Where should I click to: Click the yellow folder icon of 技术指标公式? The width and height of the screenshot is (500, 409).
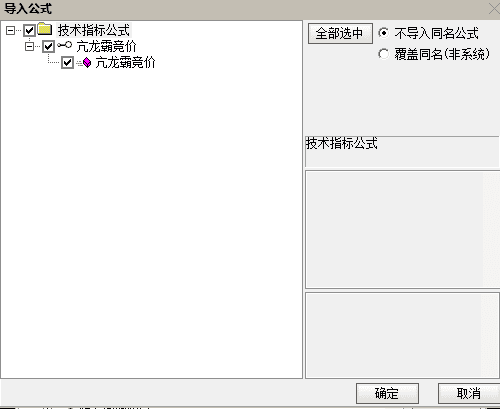click(x=45, y=29)
